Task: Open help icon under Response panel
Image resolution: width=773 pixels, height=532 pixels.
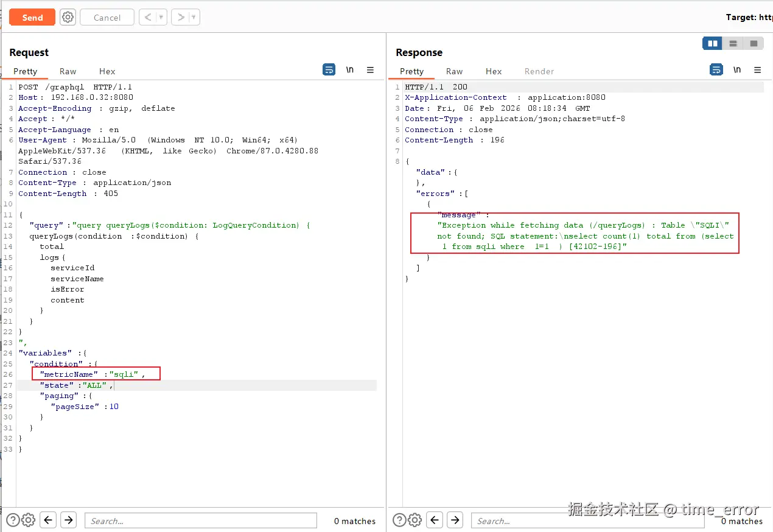Action: [399, 520]
